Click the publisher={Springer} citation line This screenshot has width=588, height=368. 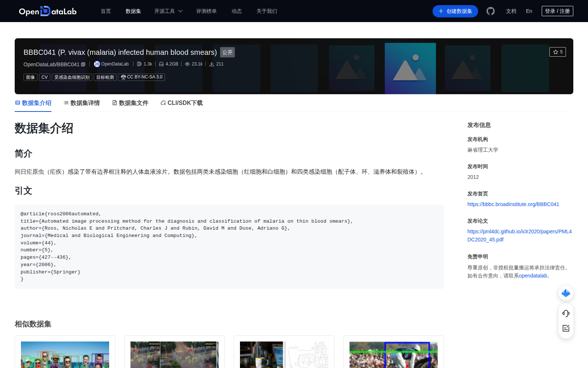click(50, 272)
